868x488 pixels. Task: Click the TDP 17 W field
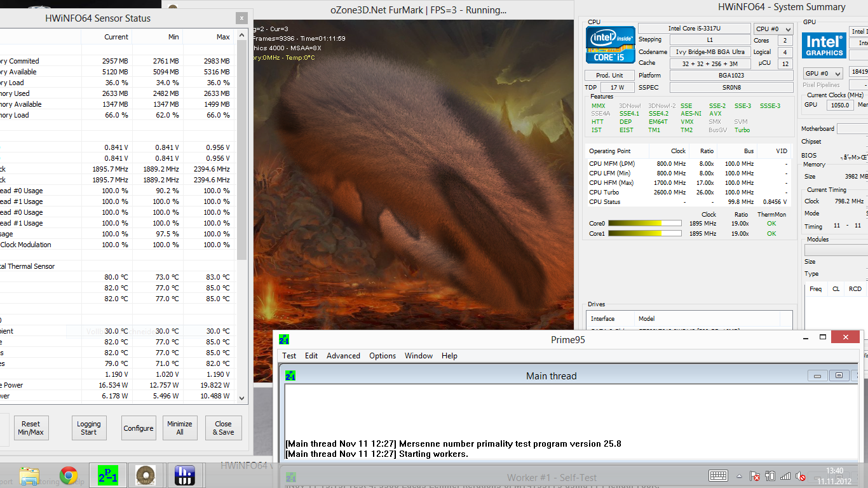[x=617, y=88]
